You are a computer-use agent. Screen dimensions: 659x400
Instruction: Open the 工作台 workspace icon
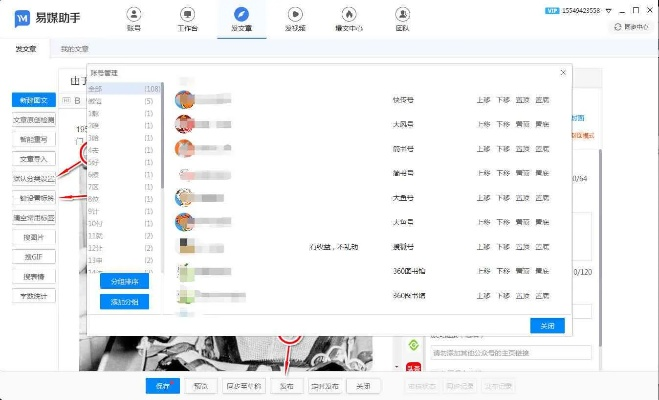(x=186, y=18)
